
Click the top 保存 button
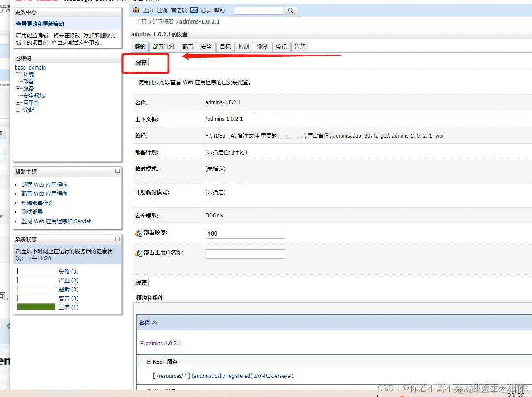(x=141, y=62)
